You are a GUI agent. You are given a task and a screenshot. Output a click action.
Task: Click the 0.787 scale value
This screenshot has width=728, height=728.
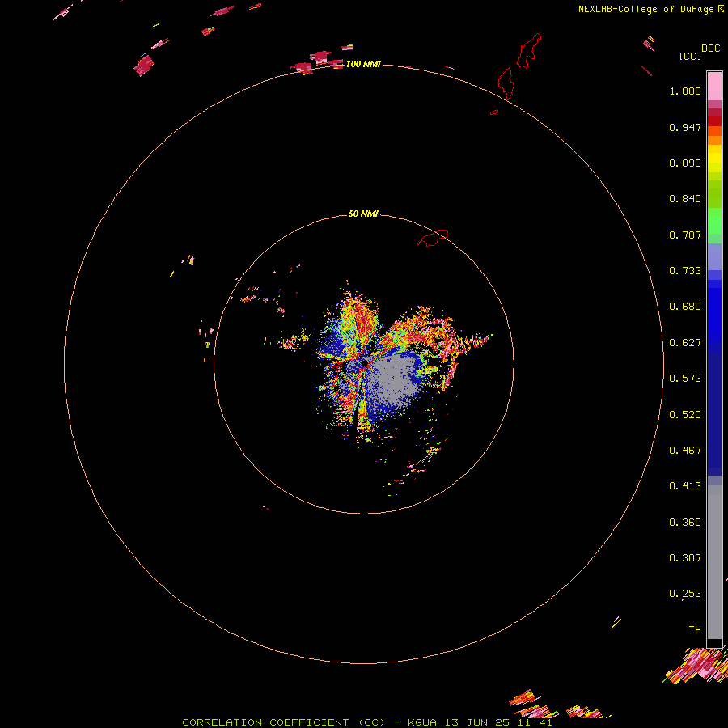685,235
